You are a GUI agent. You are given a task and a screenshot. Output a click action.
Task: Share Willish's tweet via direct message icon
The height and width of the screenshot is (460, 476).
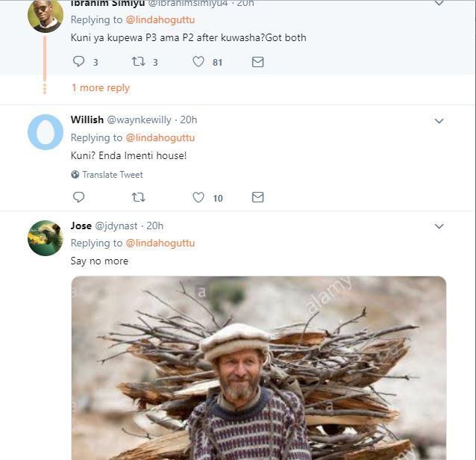click(x=257, y=197)
